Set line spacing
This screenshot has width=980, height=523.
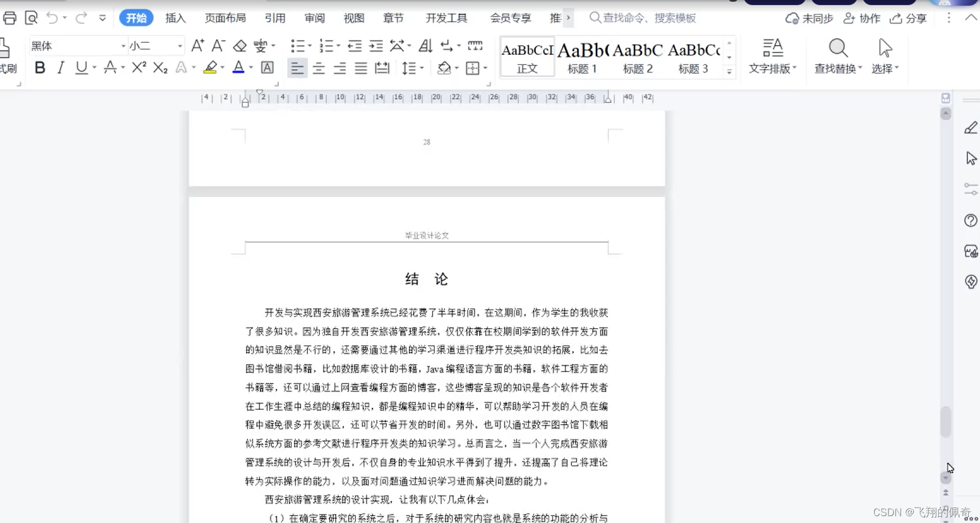pyautogui.click(x=409, y=68)
